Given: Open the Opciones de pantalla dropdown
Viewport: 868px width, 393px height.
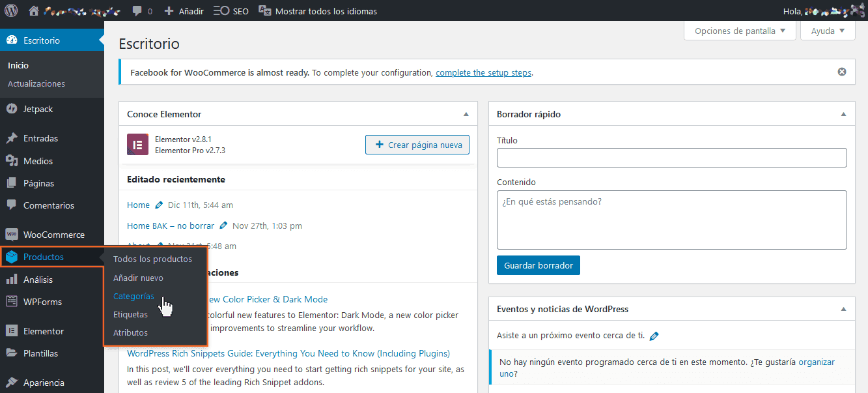Looking at the screenshot, I should tap(739, 30).
